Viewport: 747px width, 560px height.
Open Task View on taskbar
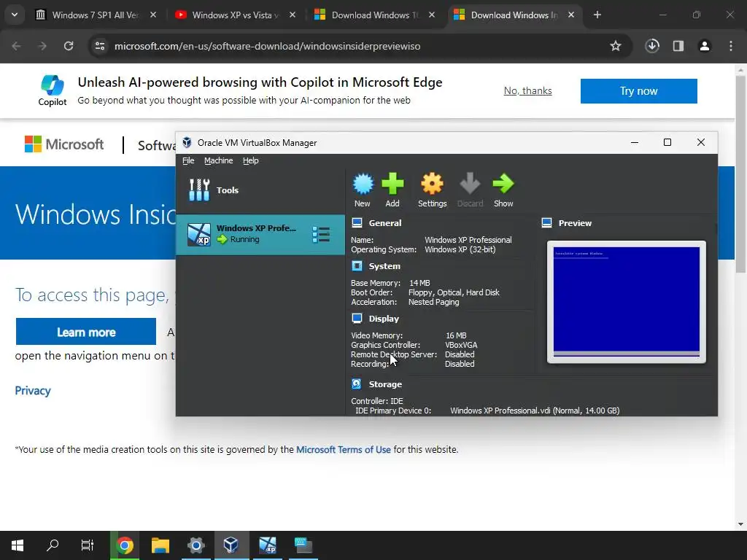coord(88,545)
